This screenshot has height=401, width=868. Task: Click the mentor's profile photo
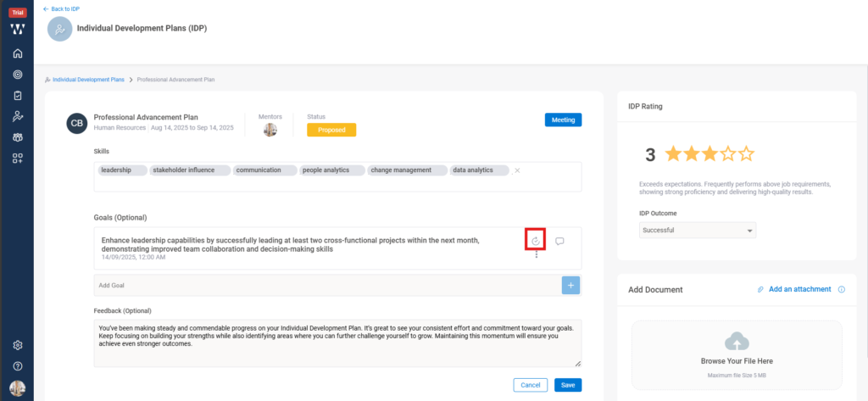(x=270, y=130)
